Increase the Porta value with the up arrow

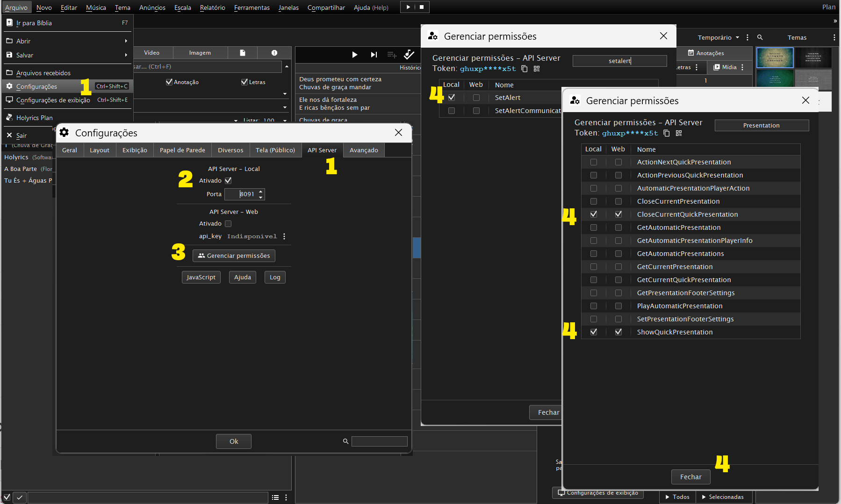[261, 192]
